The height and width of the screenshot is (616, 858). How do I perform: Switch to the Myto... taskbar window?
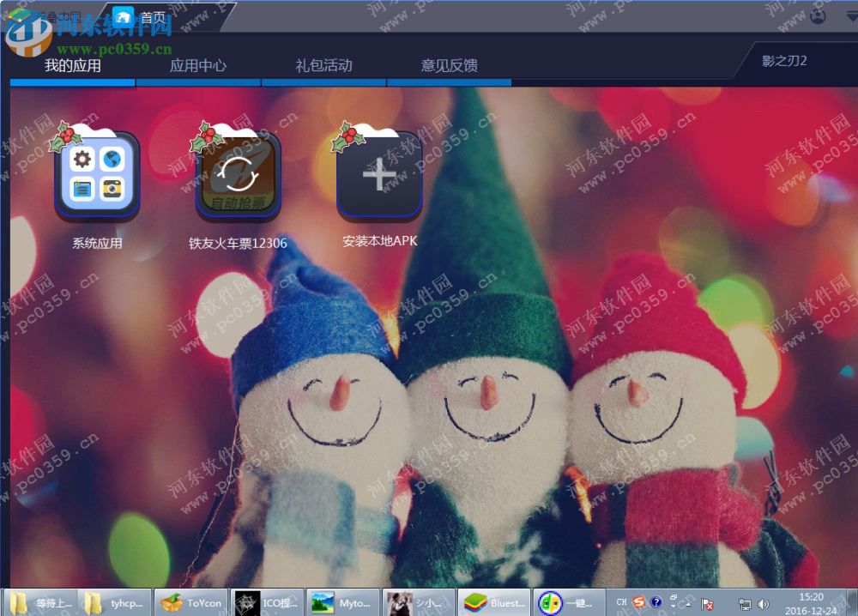point(342,603)
